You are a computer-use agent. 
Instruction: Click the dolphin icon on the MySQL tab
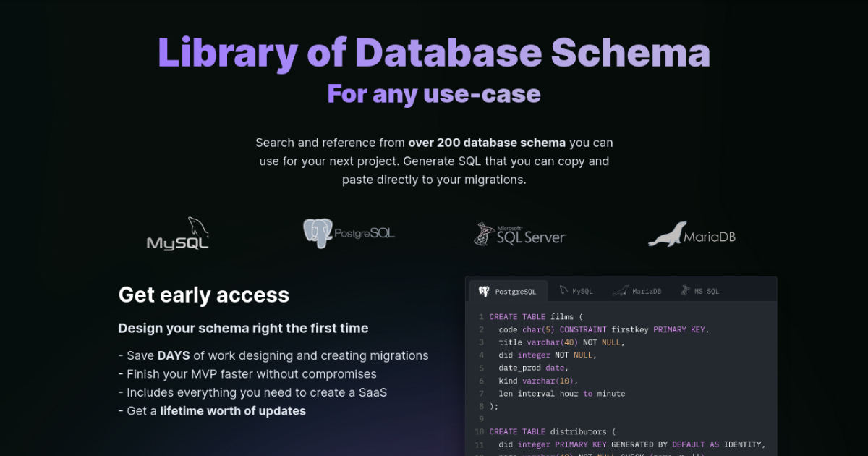click(x=563, y=290)
